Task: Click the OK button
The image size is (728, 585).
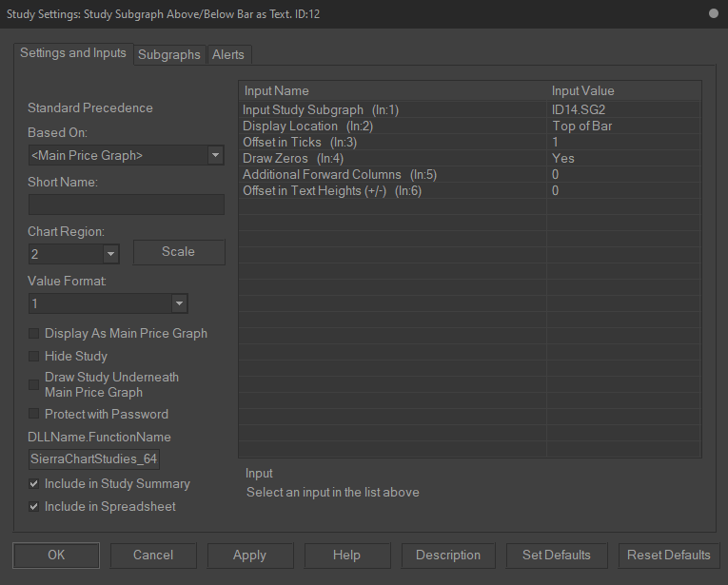Action: coord(56,556)
